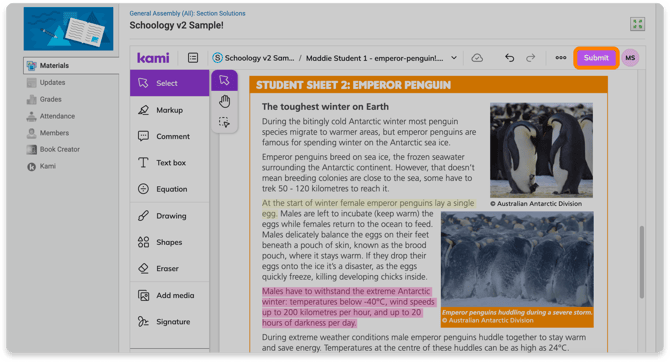Pick the dashed area selection sub-tool
This screenshot has height=362, width=670.
pyautogui.click(x=224, y=122)
